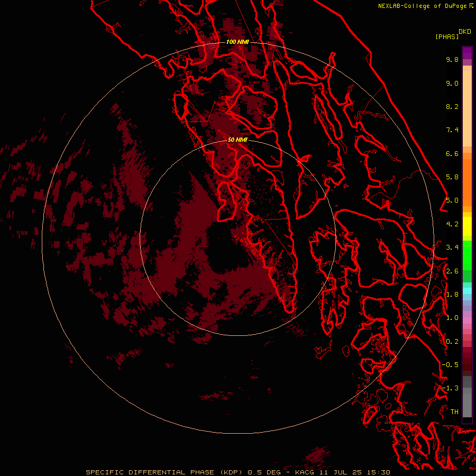Click the 3.4 legend value
476x476 pixels.
(x=452, y=248)
